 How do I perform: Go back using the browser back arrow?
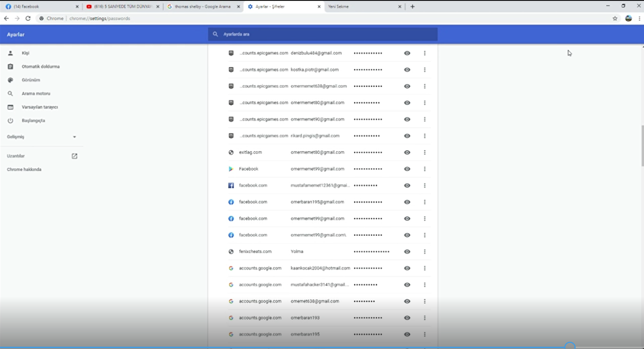6,18
